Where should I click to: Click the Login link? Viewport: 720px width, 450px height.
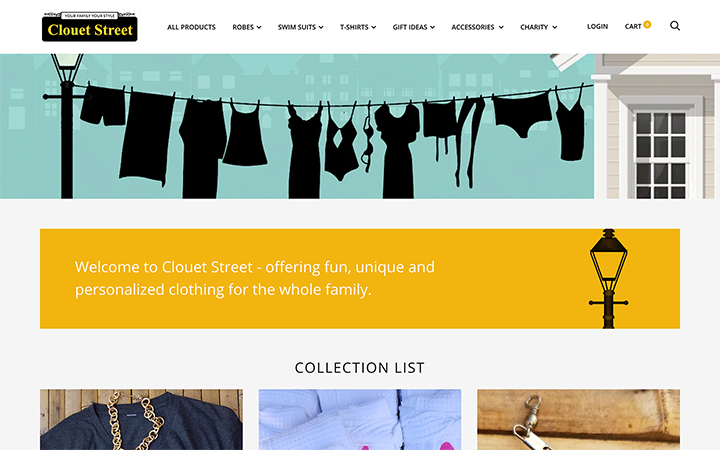(x=597, y=26)
